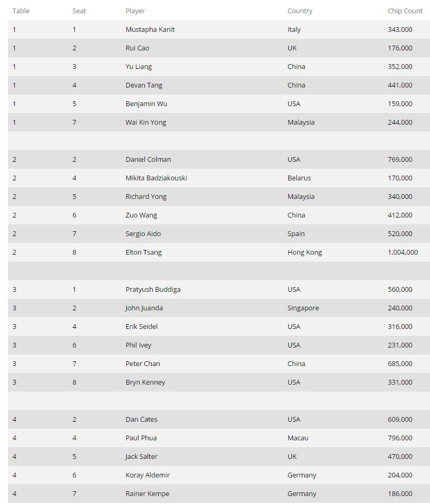The width and height of the screenshot is (430, 504).
Task: Click on Daniel Colman's name
Action: point(148,159)
